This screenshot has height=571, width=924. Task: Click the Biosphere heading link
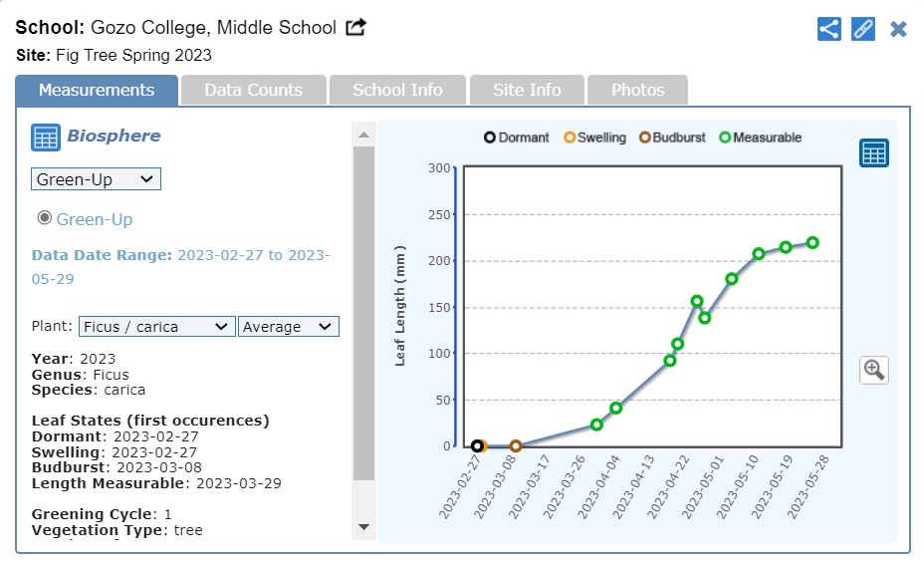pos(114,137)
